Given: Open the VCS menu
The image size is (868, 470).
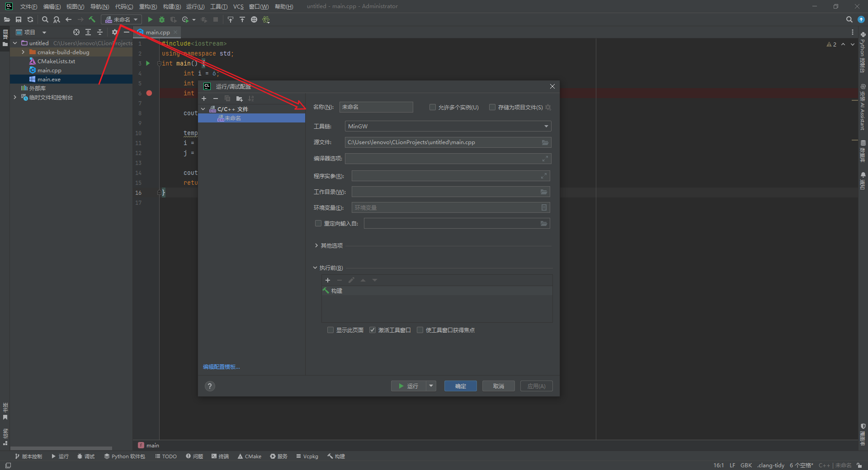Looking at the screenshot, I should tap(238, 6).
